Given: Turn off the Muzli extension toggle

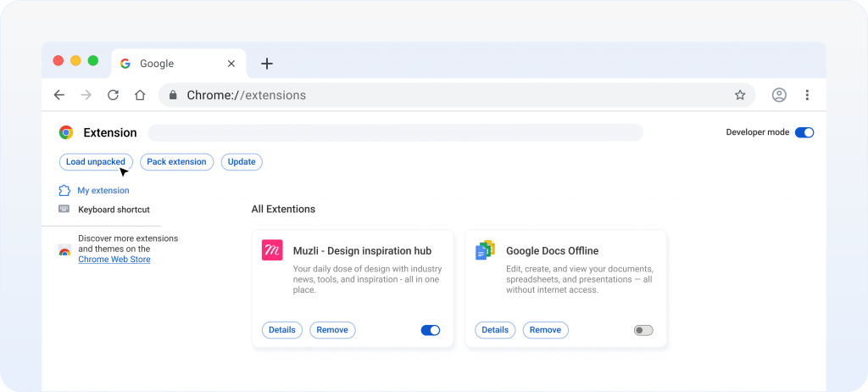Looking at the screenshot, I should click(x=431, y=330).
